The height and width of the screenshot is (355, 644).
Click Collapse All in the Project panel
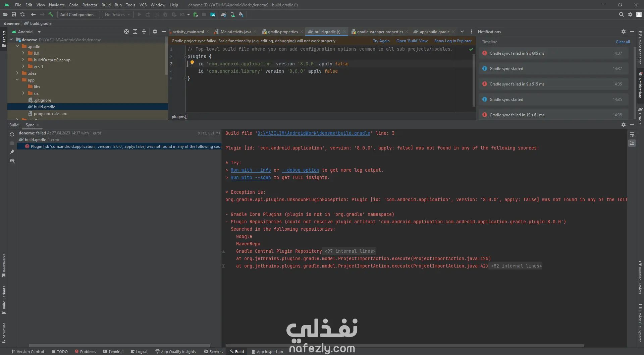point(144,32)
